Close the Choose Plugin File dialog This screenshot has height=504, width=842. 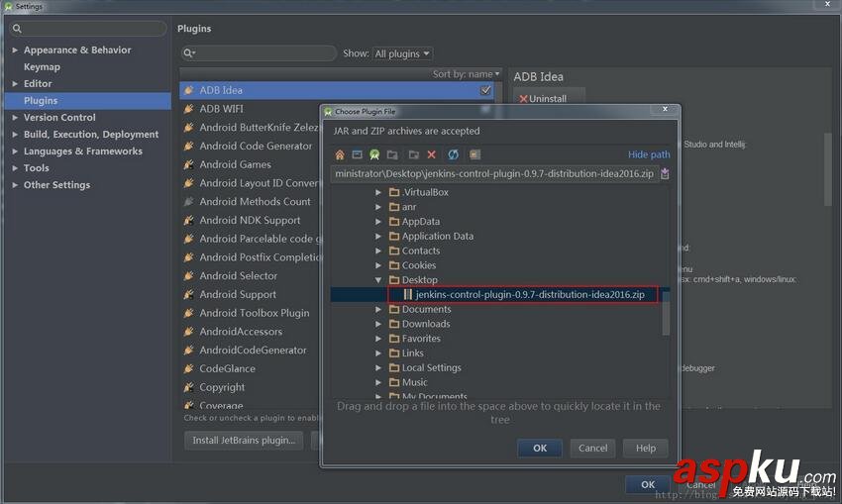[x=665, y=109]
